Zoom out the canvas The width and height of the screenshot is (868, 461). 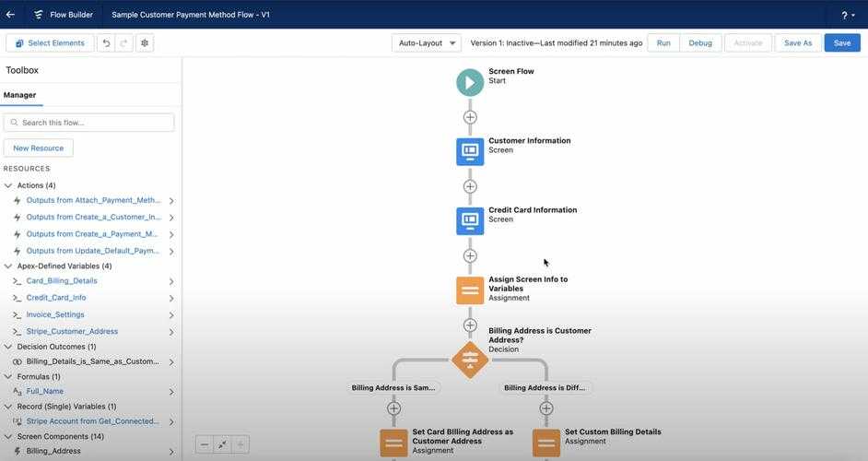pyautogui.click(x=205, y=444)
